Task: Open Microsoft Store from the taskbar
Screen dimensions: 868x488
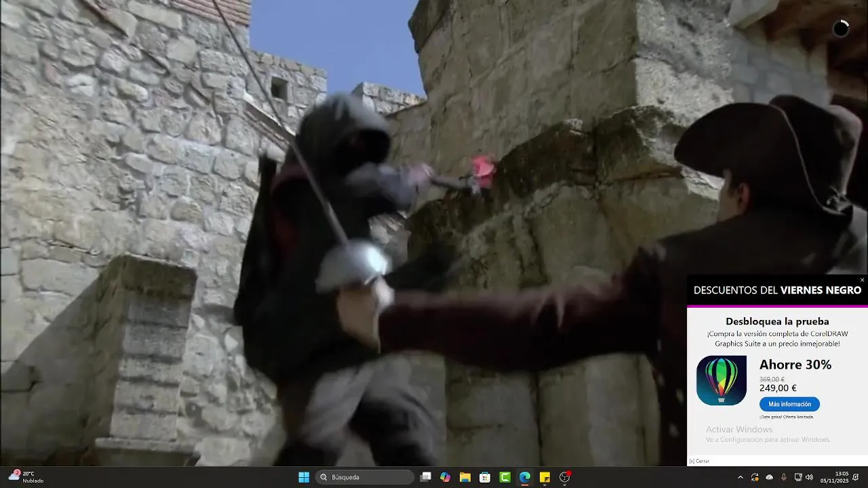Action: 485,477
